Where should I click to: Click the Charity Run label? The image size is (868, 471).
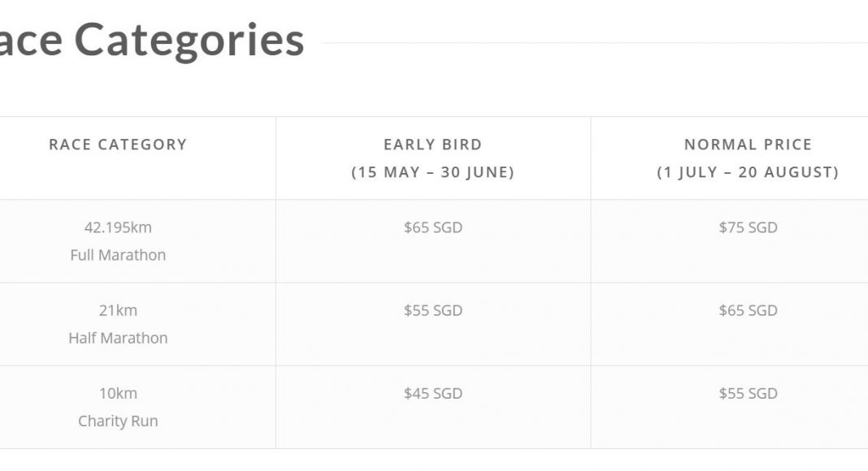pyautogui.click(x=118, y=421)
